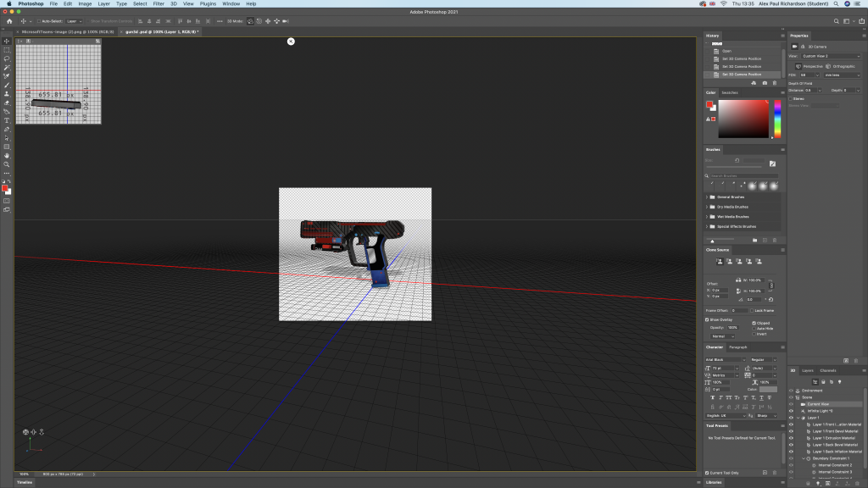Switch to MicrosoftTeams-image document tab
The image size is (868, 488).
(x=67, y=32)
